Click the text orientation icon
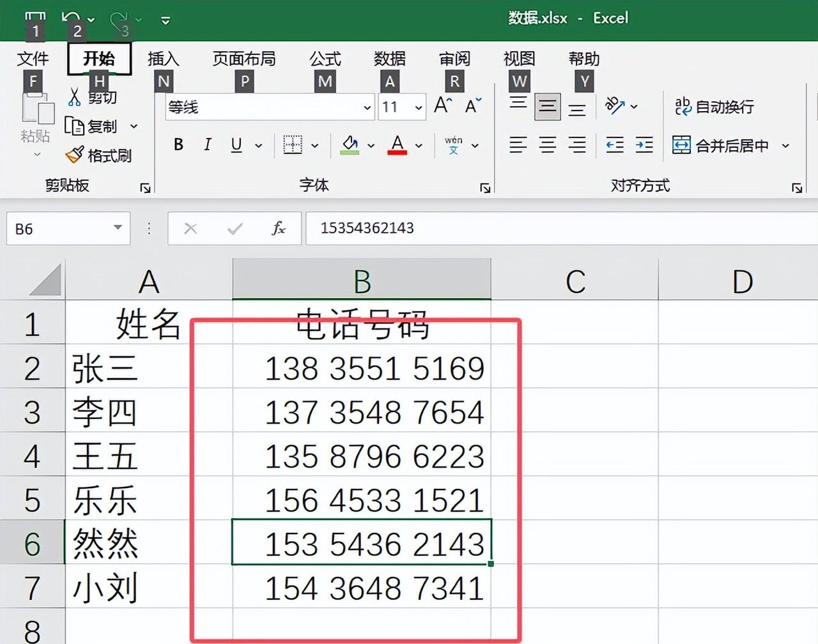818x644 pixels. tap(615, 105)
